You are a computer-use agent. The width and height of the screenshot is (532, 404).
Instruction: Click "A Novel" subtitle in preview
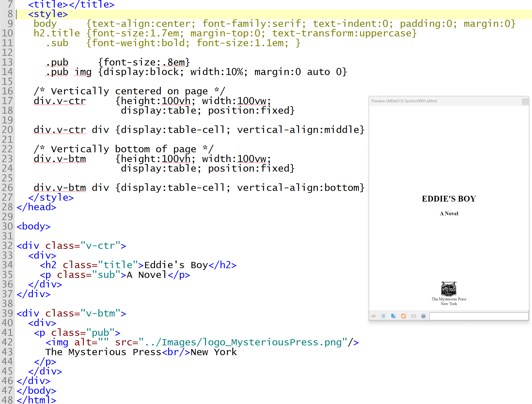pyautogui.click(x=449, y=214)
